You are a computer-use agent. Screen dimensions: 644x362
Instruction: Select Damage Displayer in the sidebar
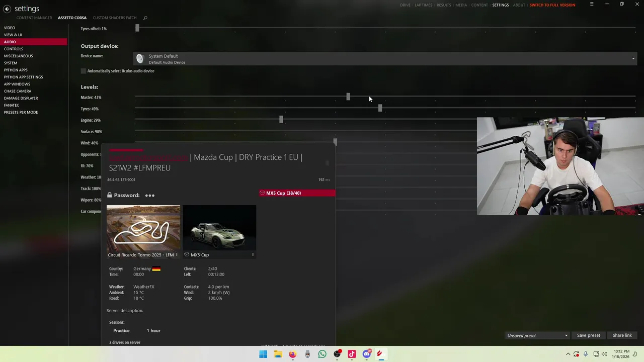[21, 98]
